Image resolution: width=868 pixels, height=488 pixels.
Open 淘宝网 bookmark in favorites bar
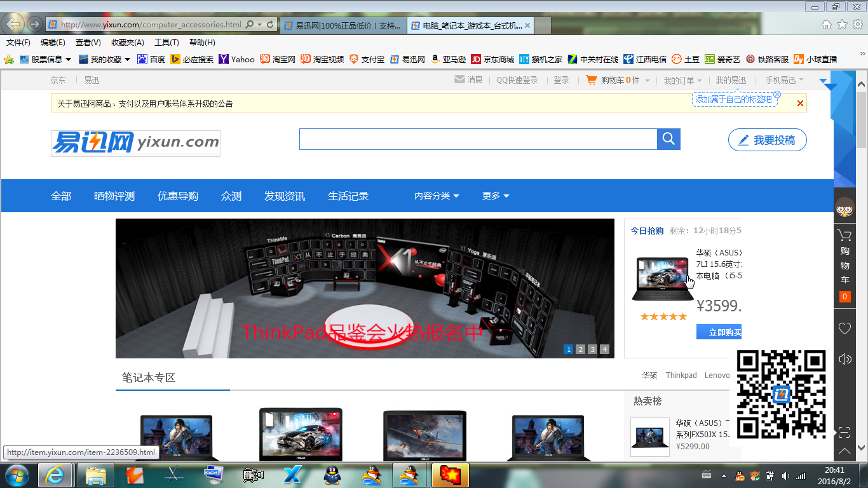coord(278,59)
